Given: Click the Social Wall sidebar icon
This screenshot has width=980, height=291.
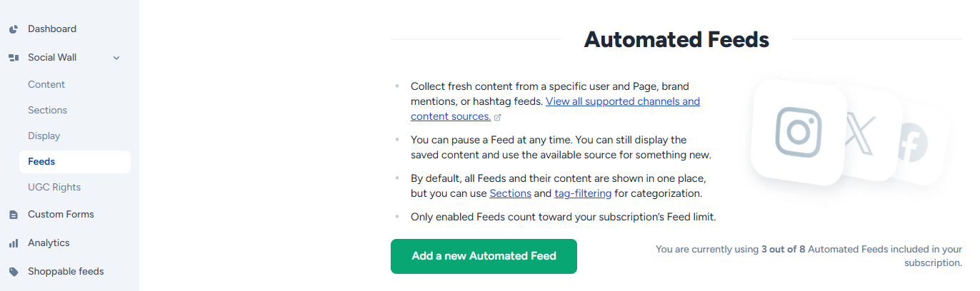Looking at the screenshot, I should coord(13,58).
